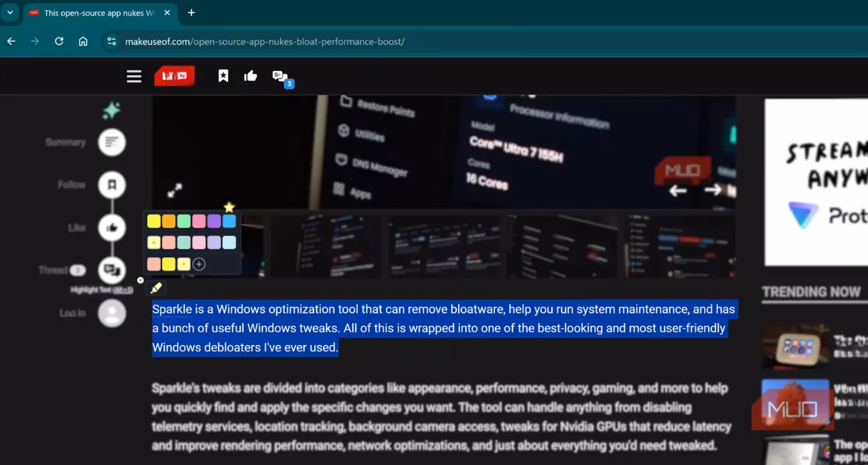
Task: Click the Log In avatar icon
Action: pos(112,313)
